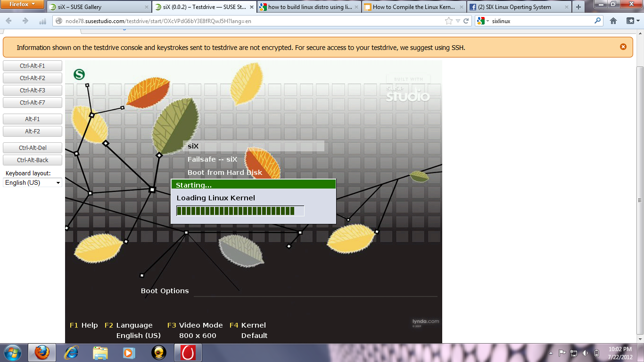
Task: Click the Boot Options input line
Action: pyautogui.click(x=315, y=291)
